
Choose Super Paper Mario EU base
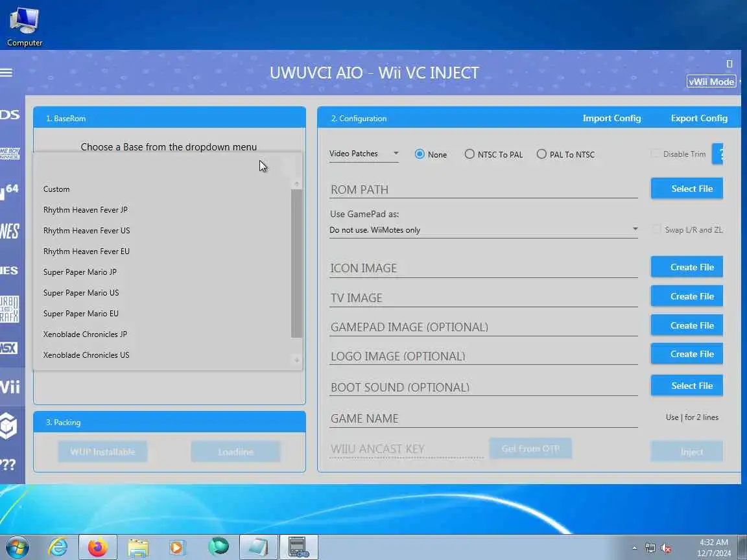click(163, 313)
